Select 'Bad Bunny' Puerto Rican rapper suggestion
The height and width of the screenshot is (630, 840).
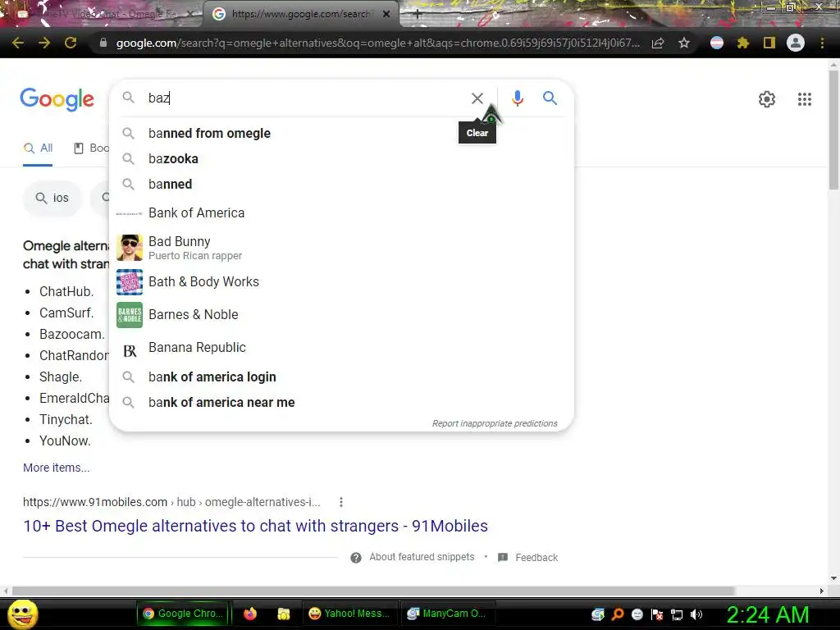click(341, 248)
